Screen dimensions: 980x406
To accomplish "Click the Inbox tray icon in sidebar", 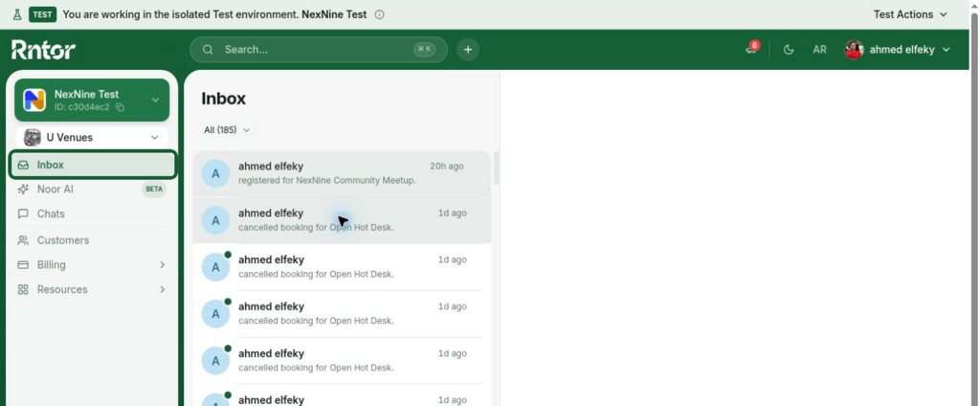I will [23, 165].
